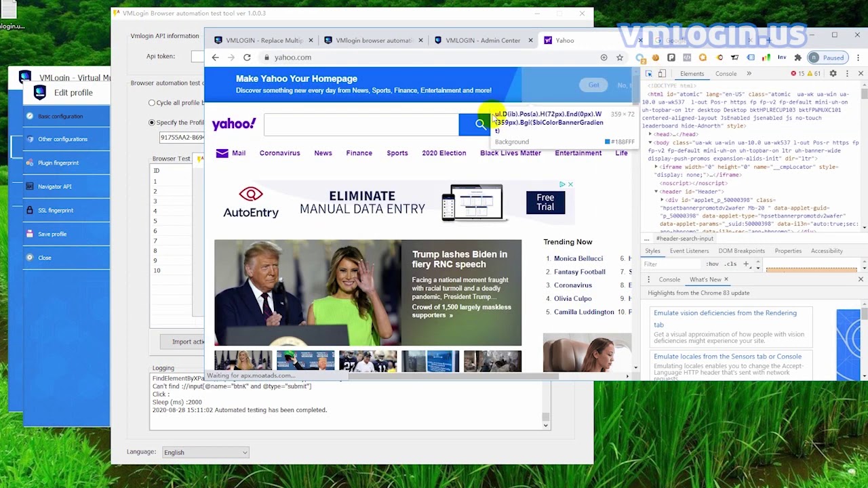Image resolution: width=868 pixels, height=488 pixels.
Task: Toggle the .cls class editor
Action: [x=730, y=264]
